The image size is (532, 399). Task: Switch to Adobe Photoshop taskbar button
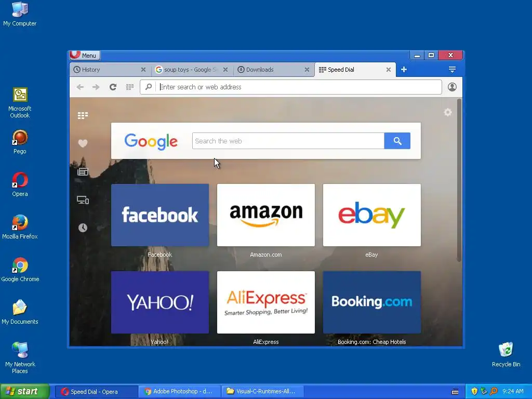point(179,392)
